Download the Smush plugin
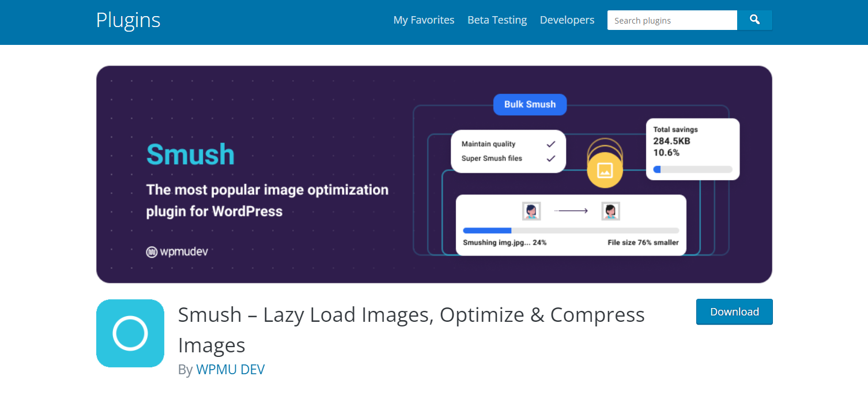868x403 pixels. point(734,312)
